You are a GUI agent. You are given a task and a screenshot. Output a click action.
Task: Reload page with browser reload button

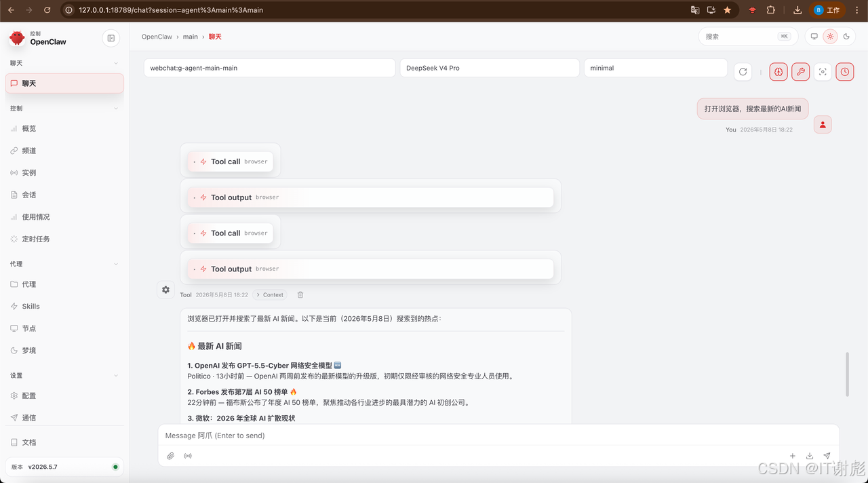[47, 10]
